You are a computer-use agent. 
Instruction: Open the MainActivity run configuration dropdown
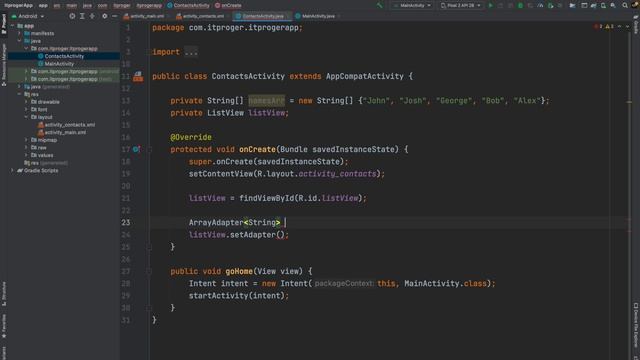click(411, 5)
